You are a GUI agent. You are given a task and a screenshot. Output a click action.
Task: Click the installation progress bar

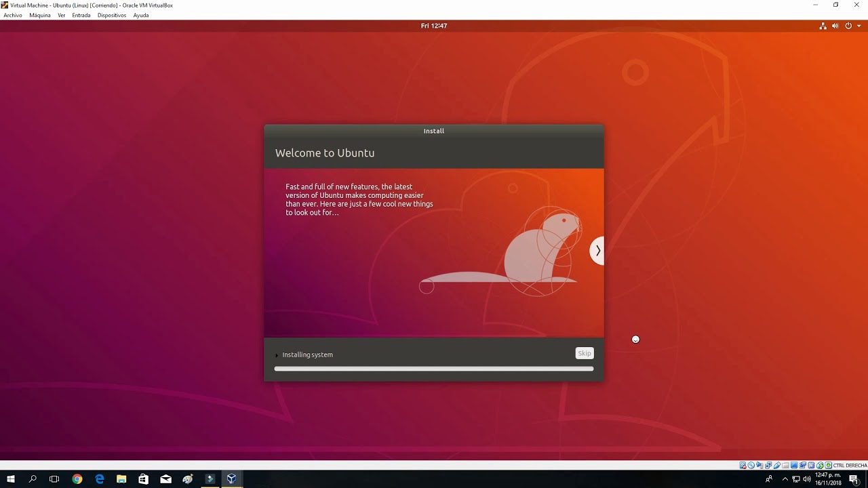click(434, 369)
